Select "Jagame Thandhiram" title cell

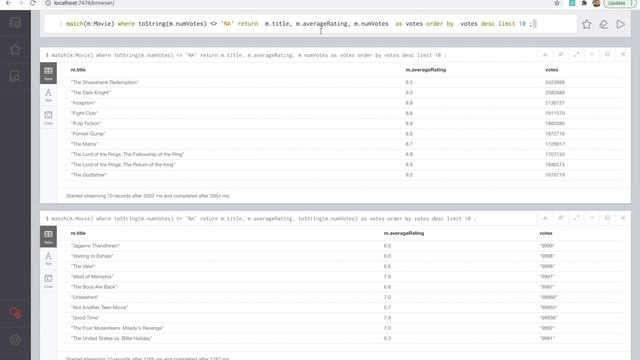point(95,246)
